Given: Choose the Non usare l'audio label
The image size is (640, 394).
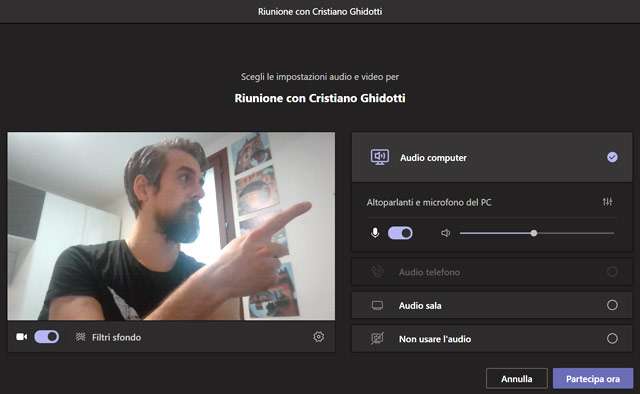Looking at the screenshot, I should pyautogui.click(x=435, y=339).
